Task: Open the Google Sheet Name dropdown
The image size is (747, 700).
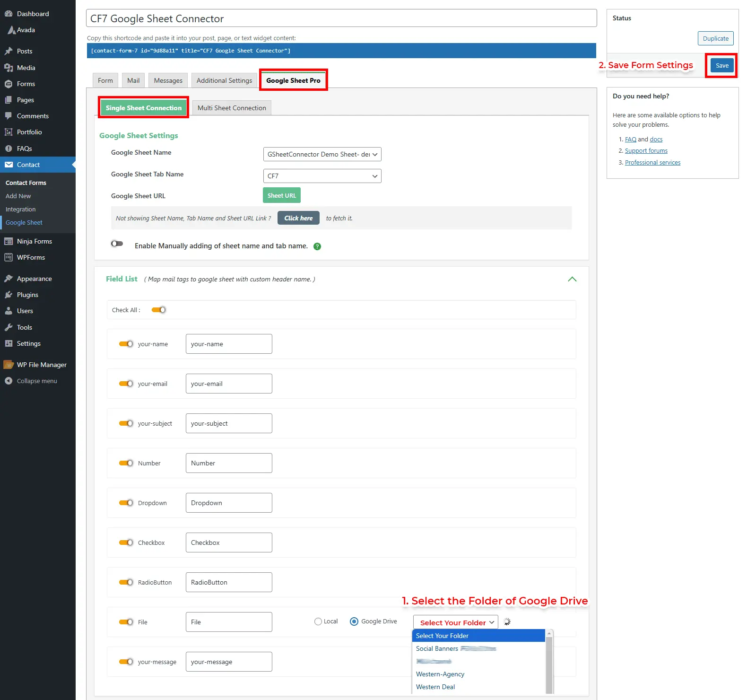Action: 322,154
